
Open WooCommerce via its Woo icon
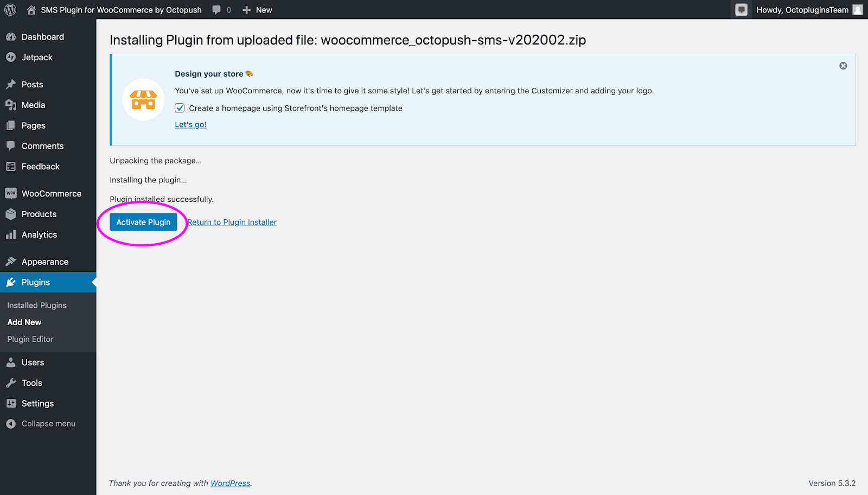pos(11,193)
